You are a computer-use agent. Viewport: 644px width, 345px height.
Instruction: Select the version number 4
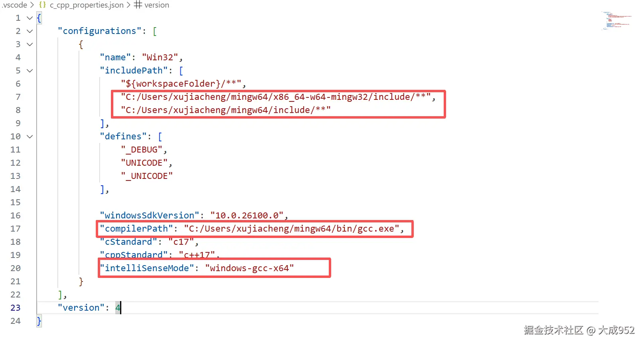tap(118, 308)
